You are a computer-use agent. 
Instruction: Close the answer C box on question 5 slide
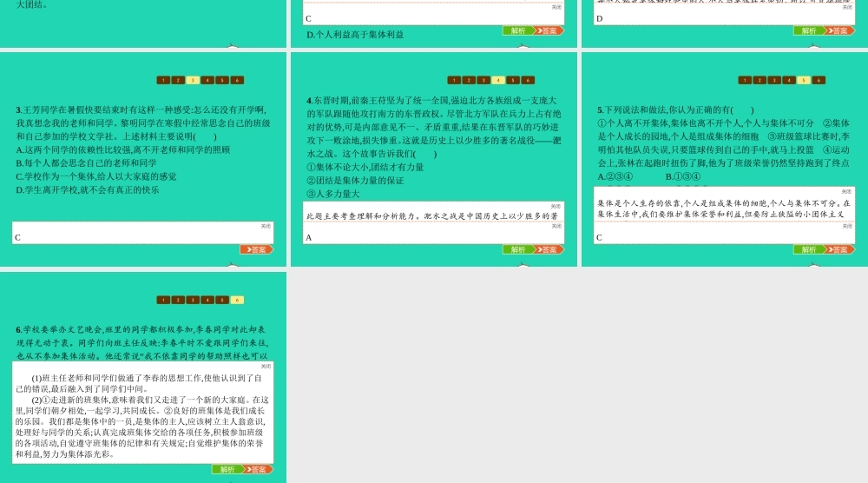pyautogui.click(x=847, y=226)
